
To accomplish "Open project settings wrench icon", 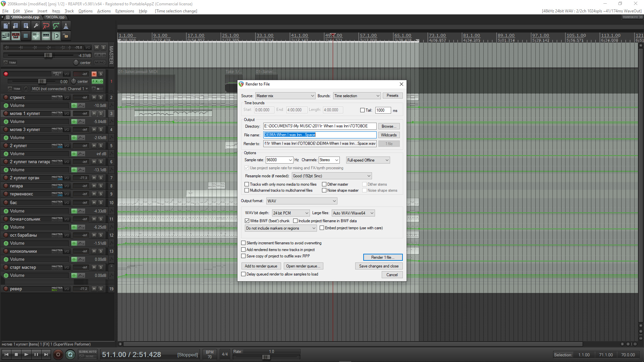I will (x=36, y=26).
